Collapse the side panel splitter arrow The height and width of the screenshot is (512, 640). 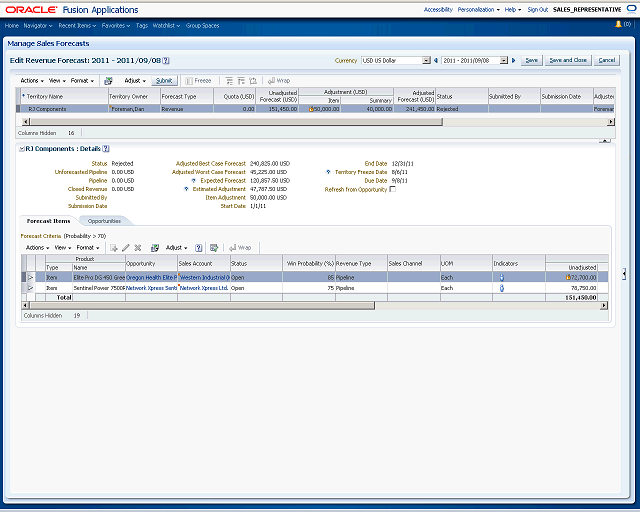(x=624, y=274)
